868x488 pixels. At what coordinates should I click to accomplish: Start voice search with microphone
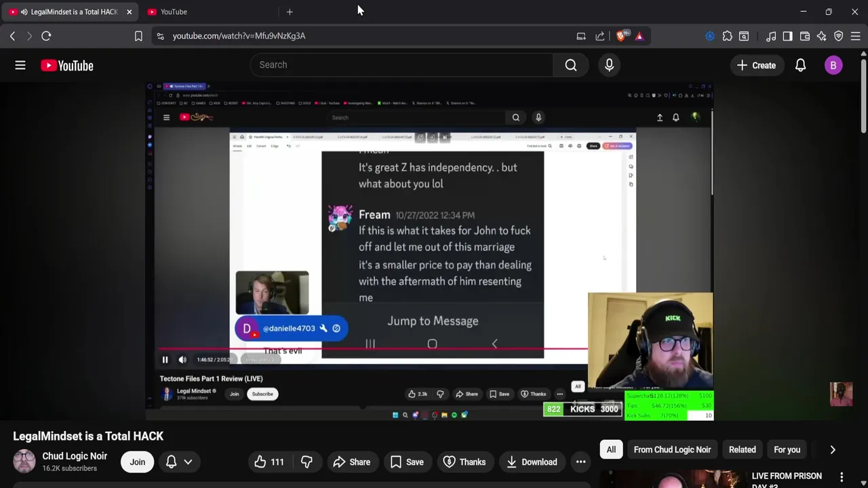point(609,65)
